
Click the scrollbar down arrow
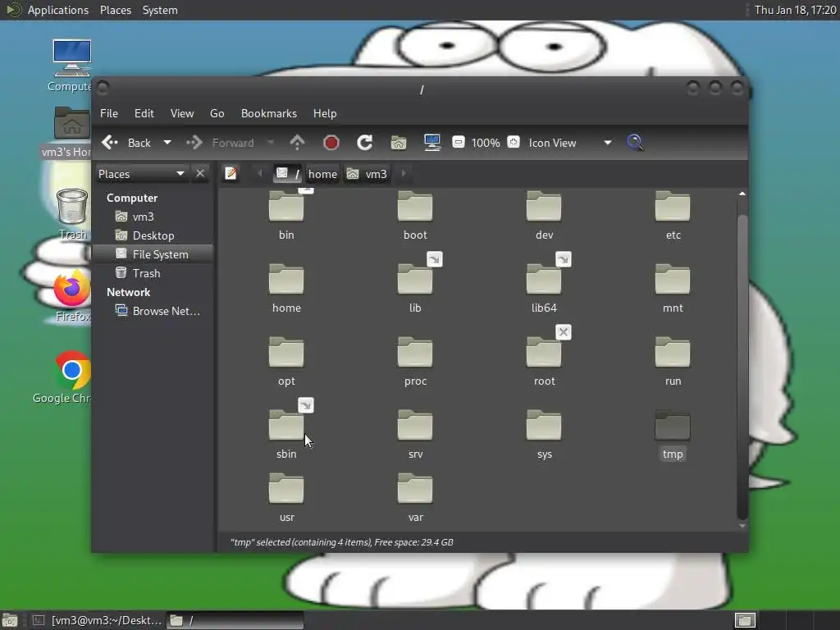[x=742, y=526]
